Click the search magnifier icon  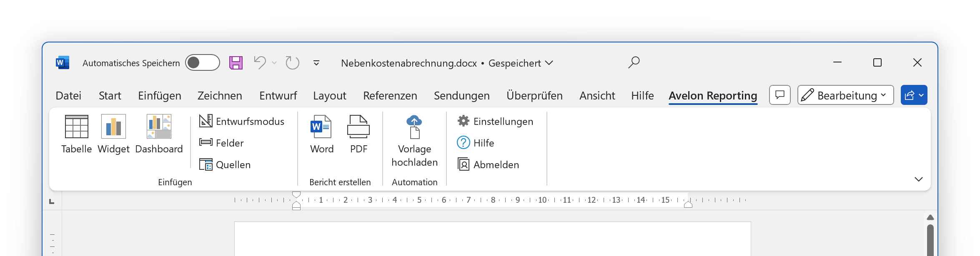(x=634, y=62)
